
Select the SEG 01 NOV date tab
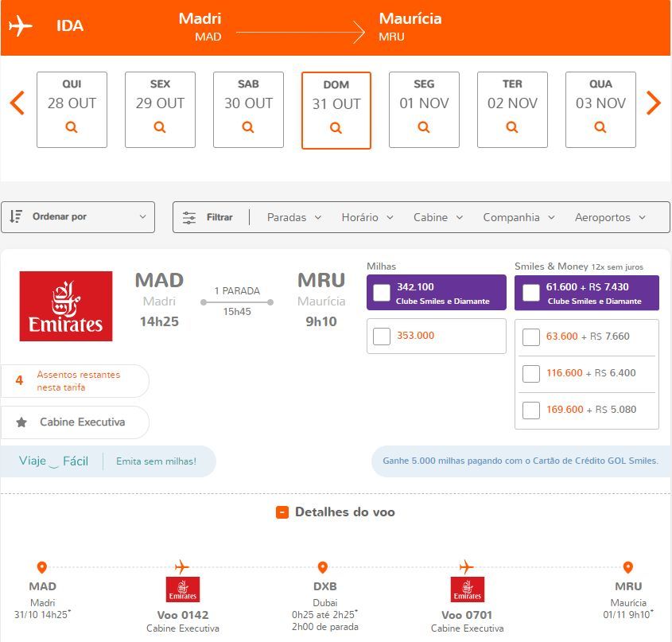click(425, 110)
